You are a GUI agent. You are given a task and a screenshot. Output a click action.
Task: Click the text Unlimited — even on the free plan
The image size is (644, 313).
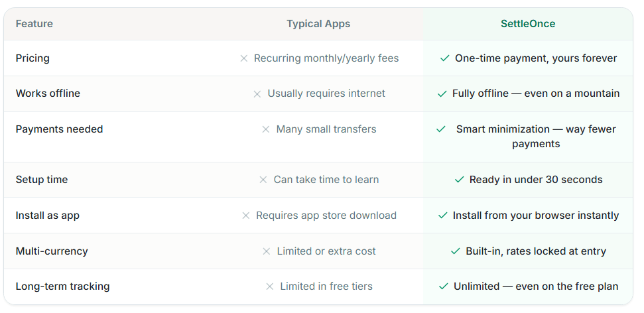(536, 286)
